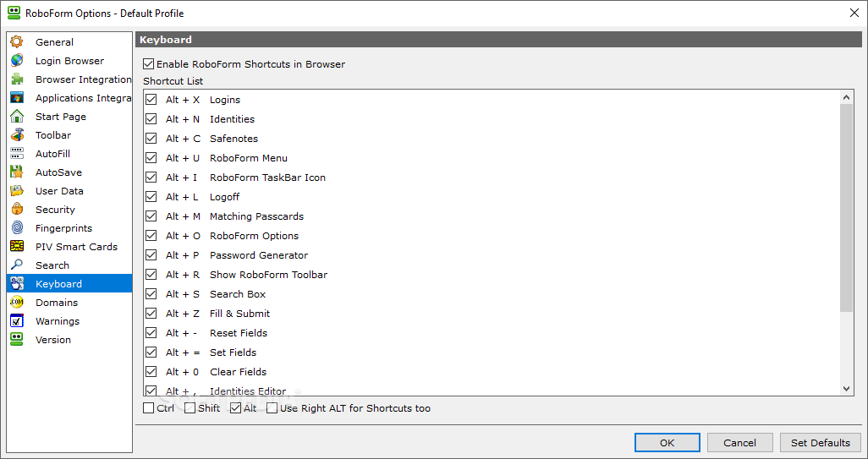The width and height of the screenshot is (868, 459).
Task: Uncheck Alt + R Show RoboForm Toolbar shortcut
Action: point(151,274)
